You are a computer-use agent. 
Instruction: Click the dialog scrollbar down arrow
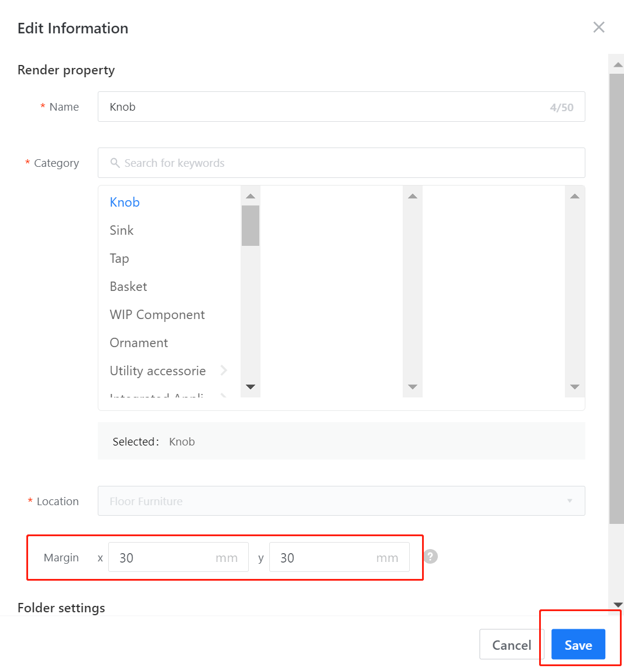point(618,604)
